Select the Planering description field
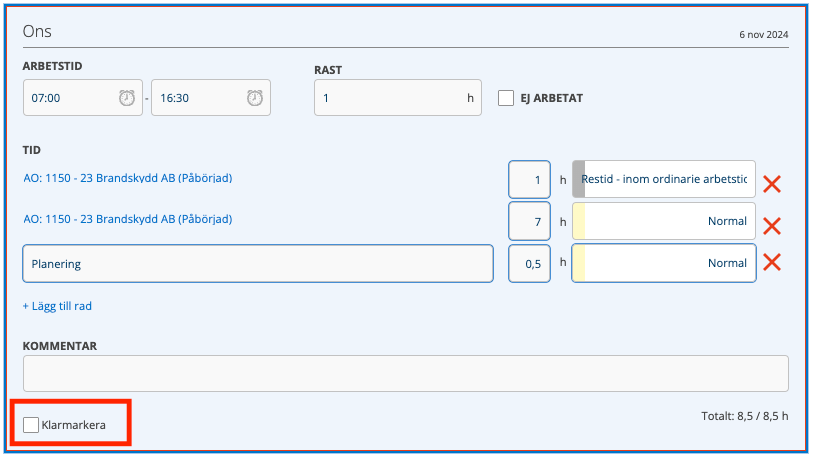This screenshot has width=813, height=457. click(258, 264)
